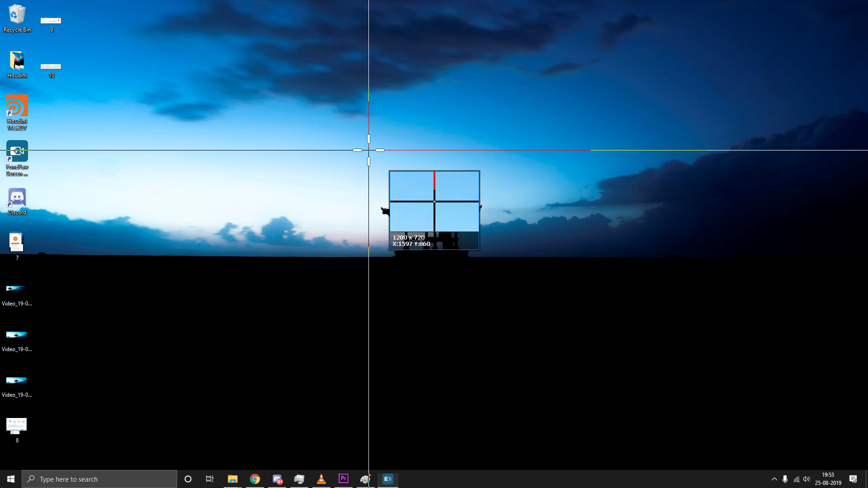
Task: Select the Discord desktop shortcut
Action: point(17,198)
